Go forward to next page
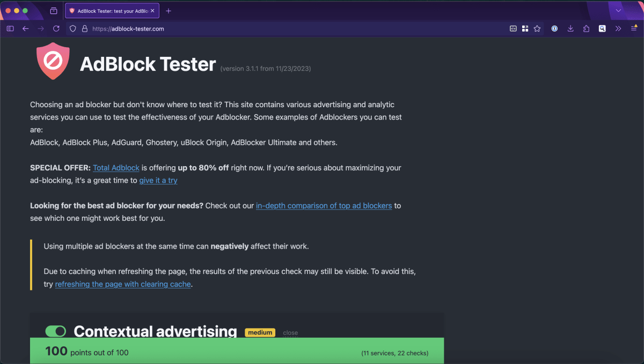The height and width of the screenshot is (364, 644). 41,28
